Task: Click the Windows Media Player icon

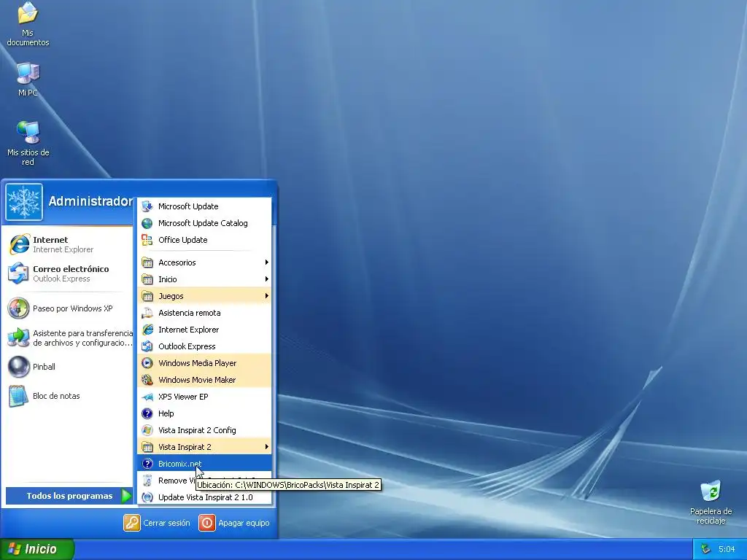Action: [x=147, y=363]
